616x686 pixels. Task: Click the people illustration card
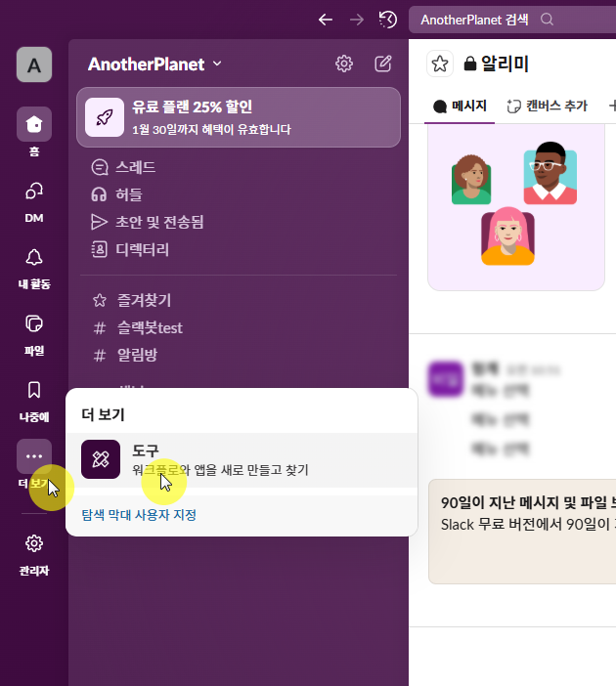pyautogui.click(x=516, y=207)
